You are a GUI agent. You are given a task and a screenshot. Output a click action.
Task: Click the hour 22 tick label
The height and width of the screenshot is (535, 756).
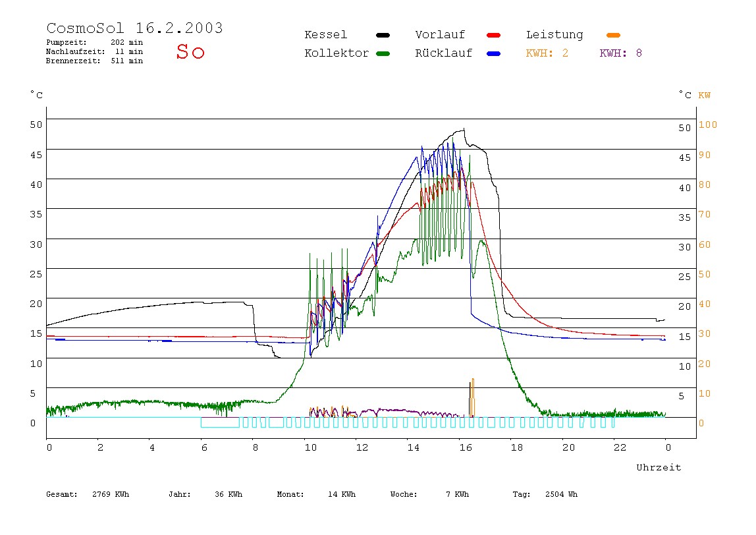[620, 447]
